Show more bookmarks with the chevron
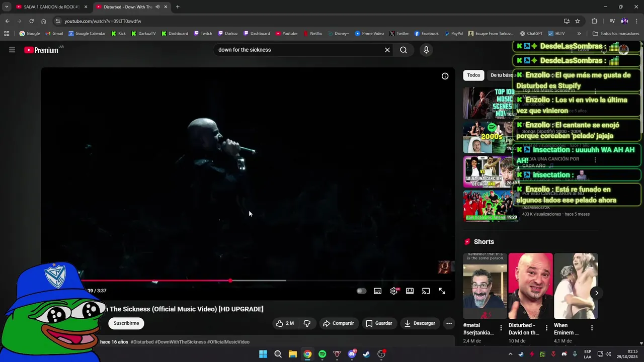Screen dimensions: 644x362 point(579,34)
